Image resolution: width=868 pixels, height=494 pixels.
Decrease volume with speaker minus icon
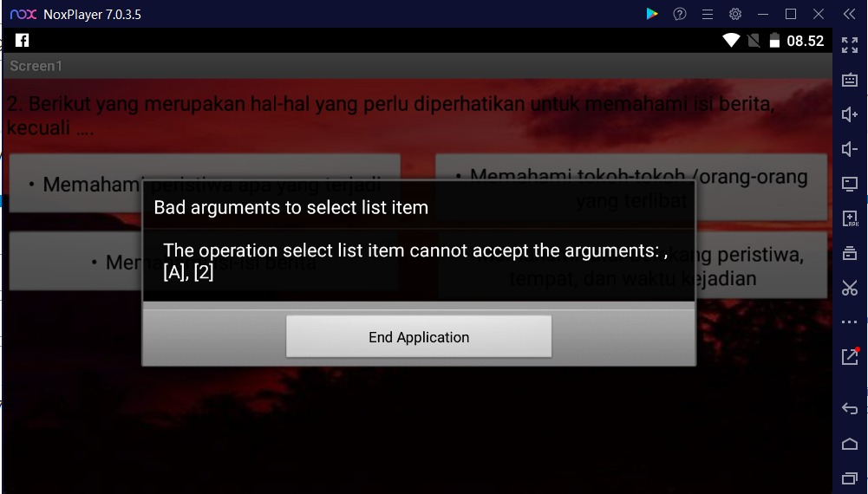(849, 149)
